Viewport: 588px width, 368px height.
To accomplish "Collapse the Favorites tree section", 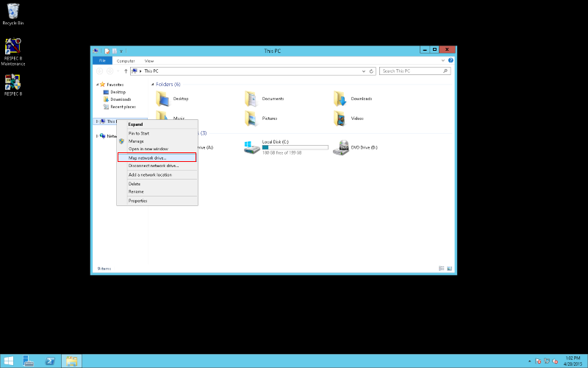I will click(98, 85).
